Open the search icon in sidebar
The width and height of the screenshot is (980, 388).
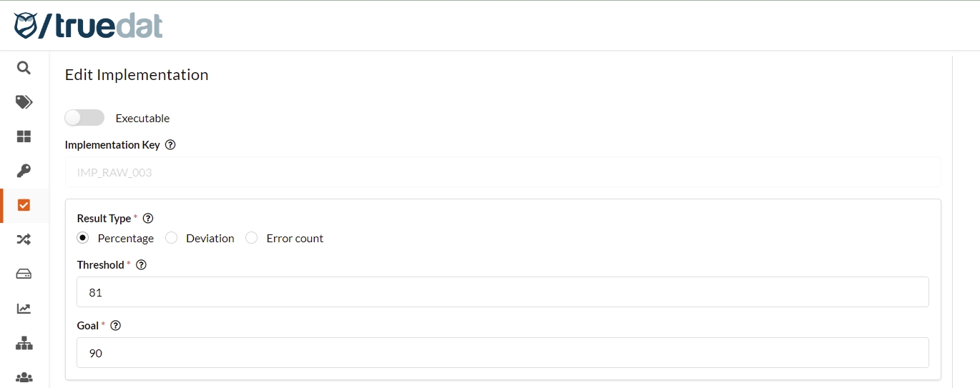click(24, 68)
